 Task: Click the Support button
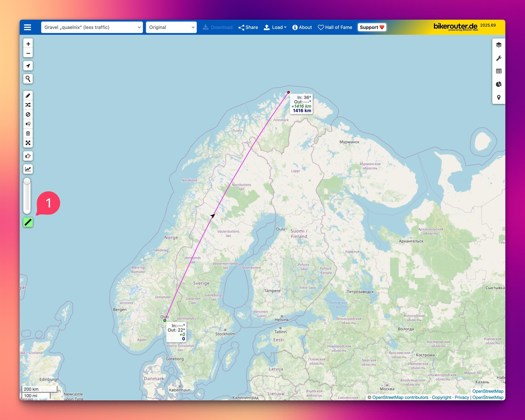pos(372,27)
